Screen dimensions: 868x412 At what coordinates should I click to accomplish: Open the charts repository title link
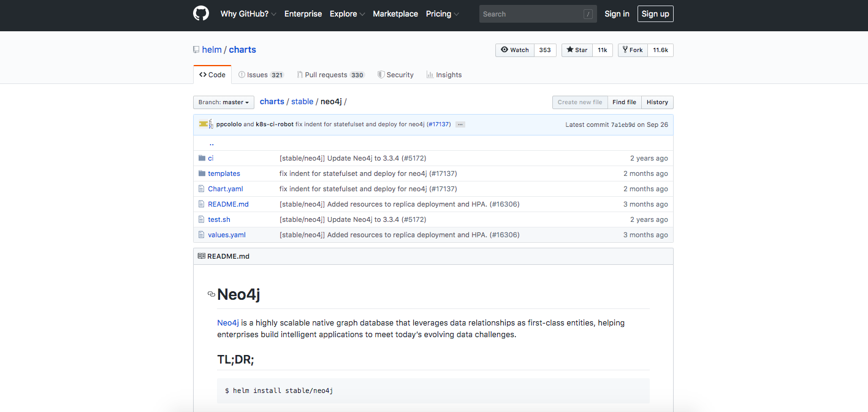click(x=243, y=50)
